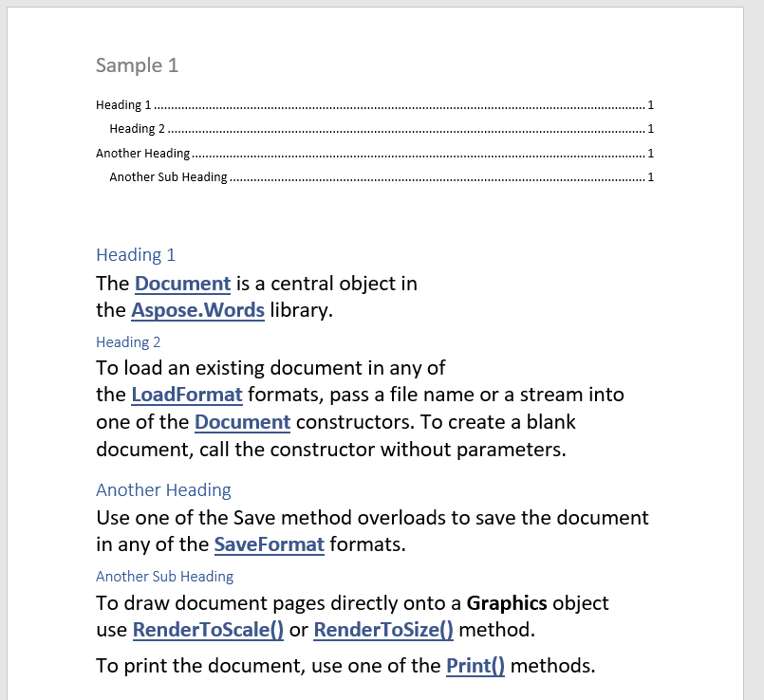Click the blue Heading 2 subheading in body

pos(128,342)
